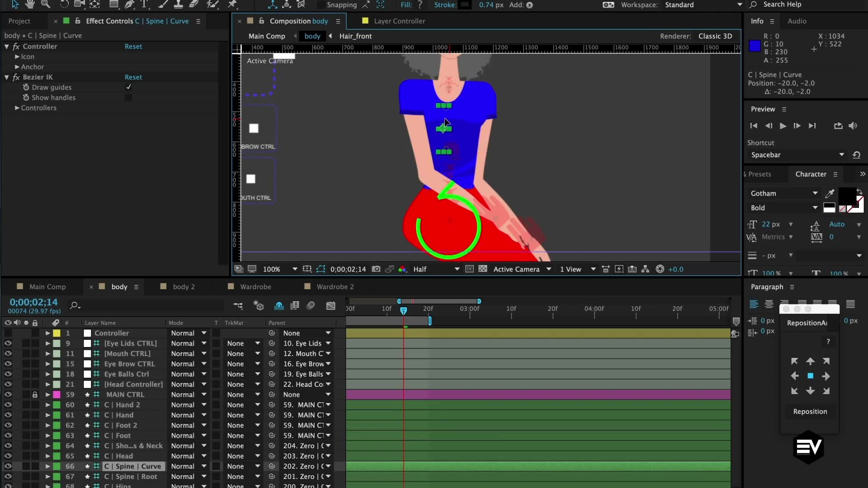Switch to the Wardrobe timeline tab
The width and height of the screenshot is (868, 488).
(x=255, y=286)
